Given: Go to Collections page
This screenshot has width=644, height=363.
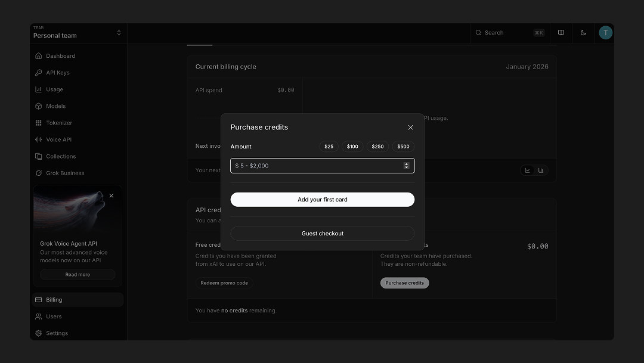Looking at the screenshot, I should click(x=77, y=156).
